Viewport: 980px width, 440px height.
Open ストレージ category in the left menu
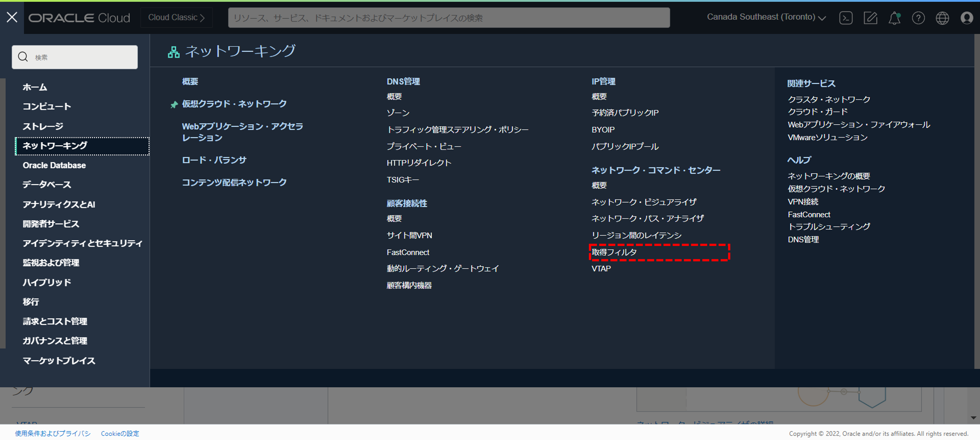tap(43, 126)
